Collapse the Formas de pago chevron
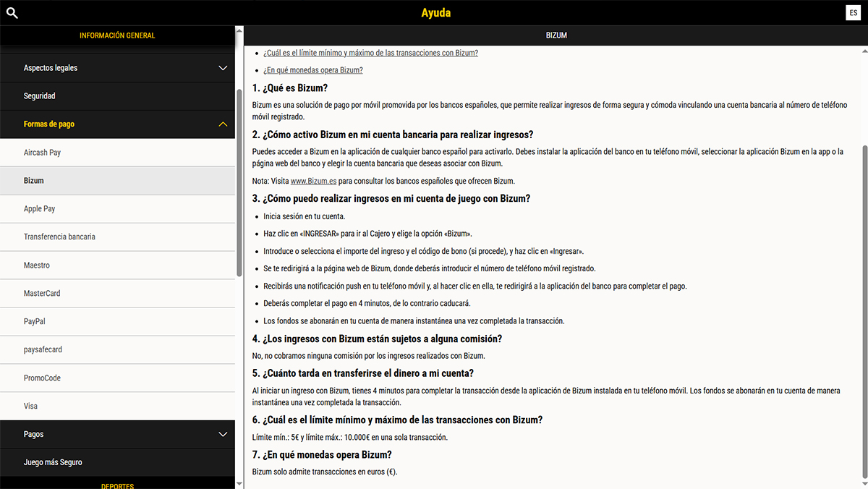868x489 pixels. tap(223, 124)
